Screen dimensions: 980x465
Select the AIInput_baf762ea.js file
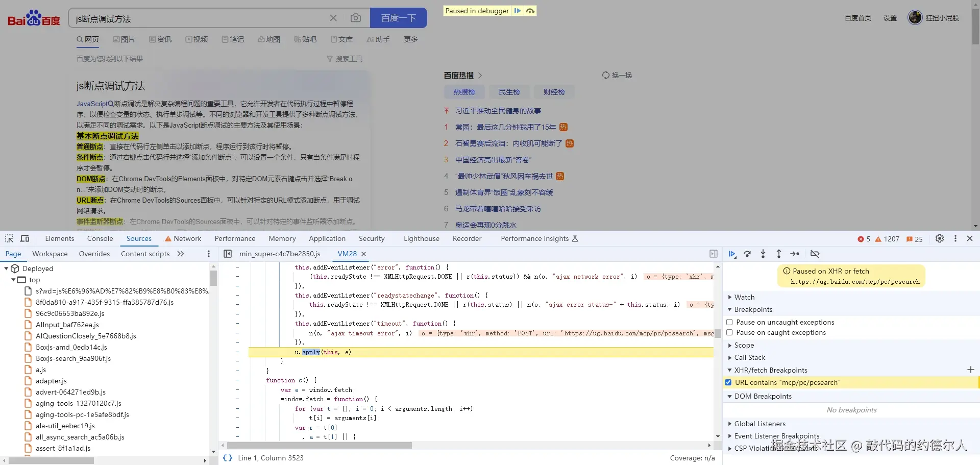(67, 325)
